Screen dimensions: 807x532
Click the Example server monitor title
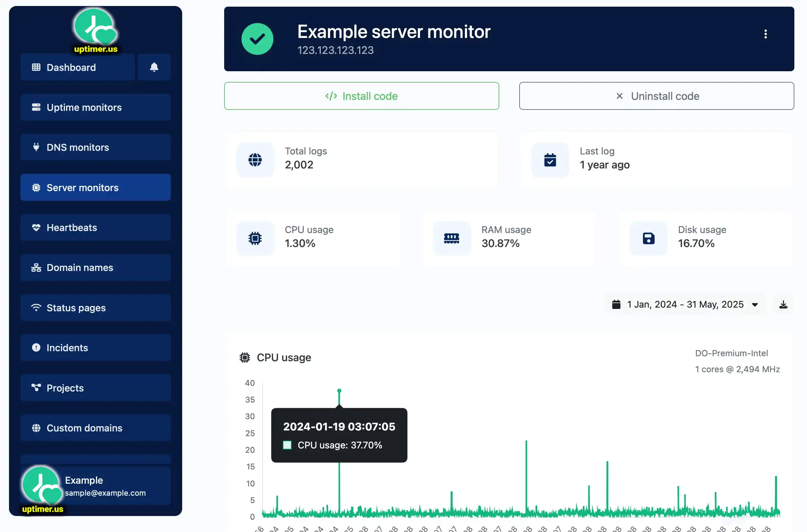pos(394,32)
